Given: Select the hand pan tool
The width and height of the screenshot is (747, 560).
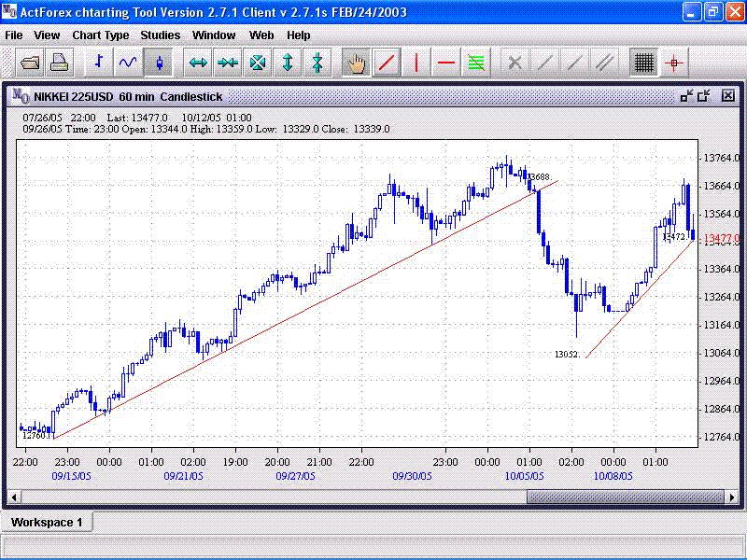Looking at the screenshot, I should pos(356,63).
